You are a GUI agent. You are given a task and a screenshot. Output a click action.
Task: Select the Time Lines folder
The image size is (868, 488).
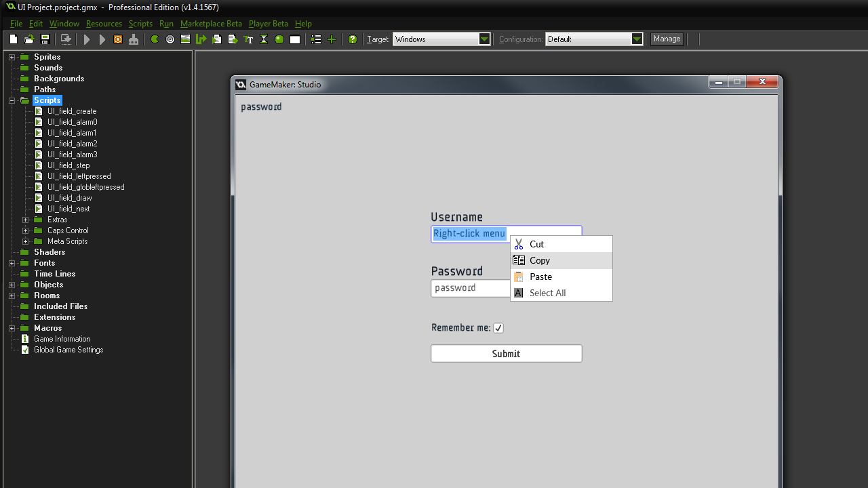pos(55,274)
